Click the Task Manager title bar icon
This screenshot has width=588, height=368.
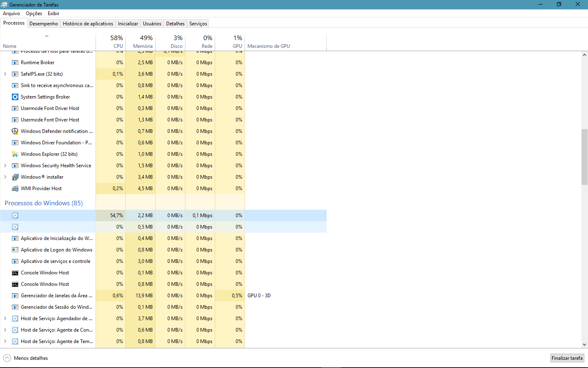[4, 4]
